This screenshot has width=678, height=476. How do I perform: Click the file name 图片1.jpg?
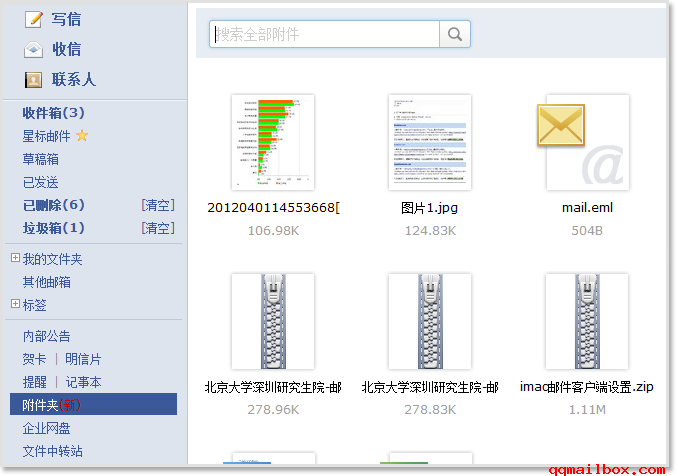[429, 208]
